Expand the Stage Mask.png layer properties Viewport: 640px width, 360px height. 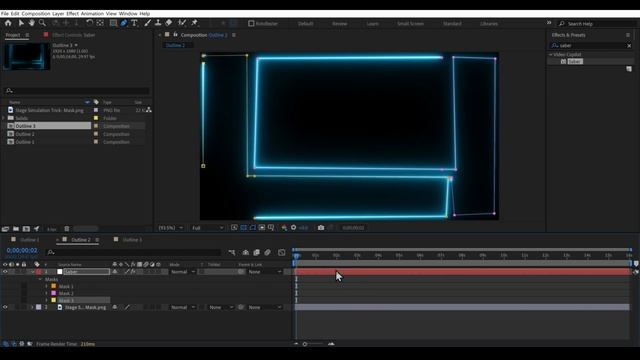point(32,307)
